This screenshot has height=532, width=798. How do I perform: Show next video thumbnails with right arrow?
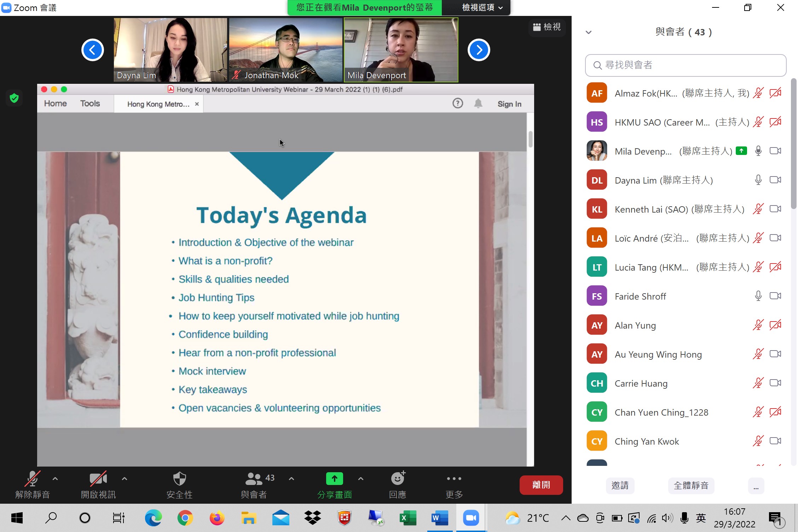479,50
